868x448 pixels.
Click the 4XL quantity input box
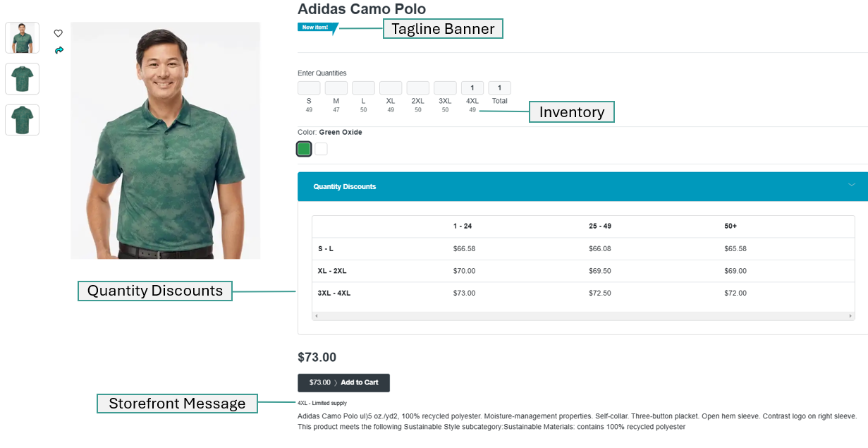472,88
